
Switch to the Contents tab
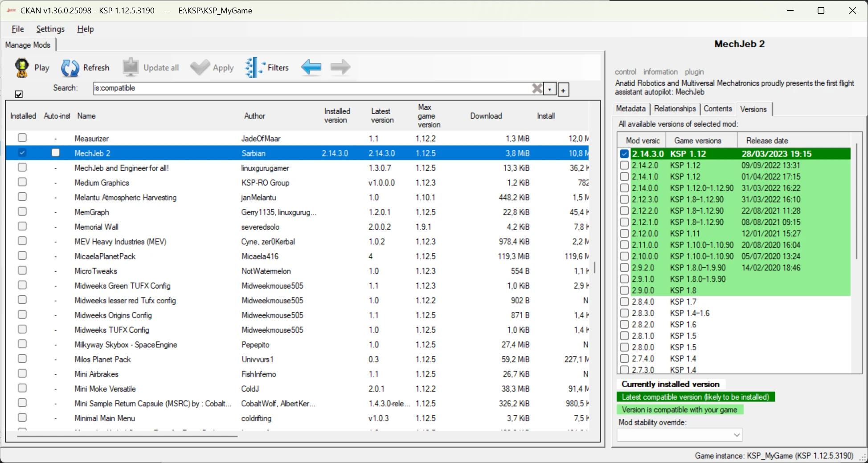(x=718, y=109)
